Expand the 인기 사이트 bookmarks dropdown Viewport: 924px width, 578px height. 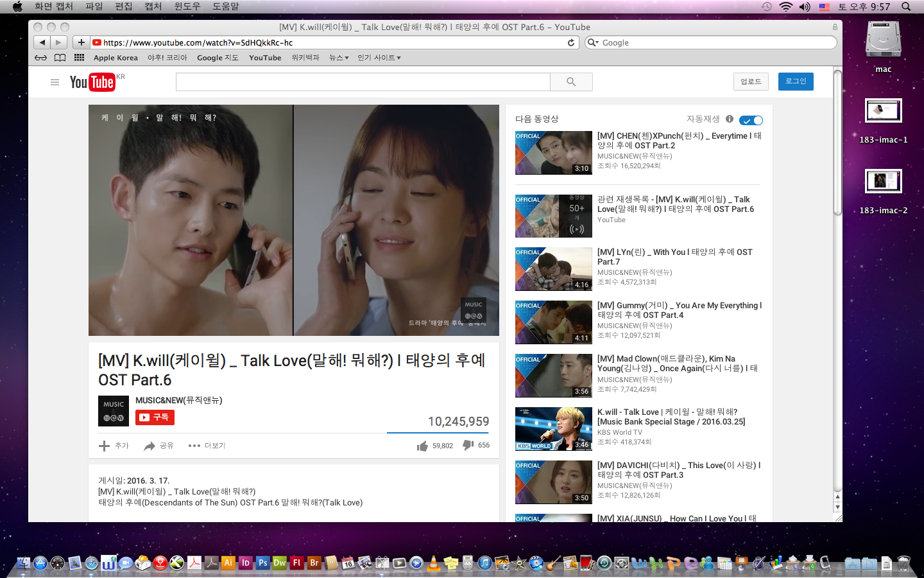[379, 58]
